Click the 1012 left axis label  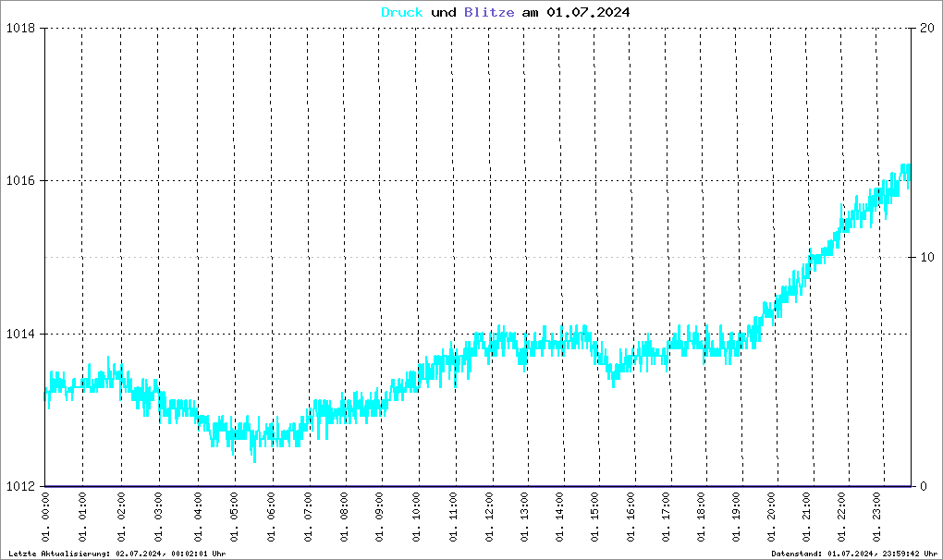[20, 487]
